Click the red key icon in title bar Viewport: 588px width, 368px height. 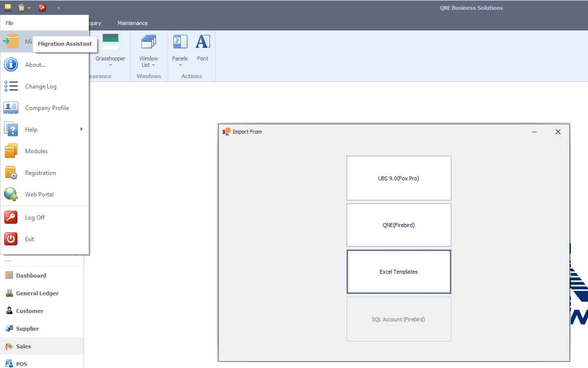point(42,7)
